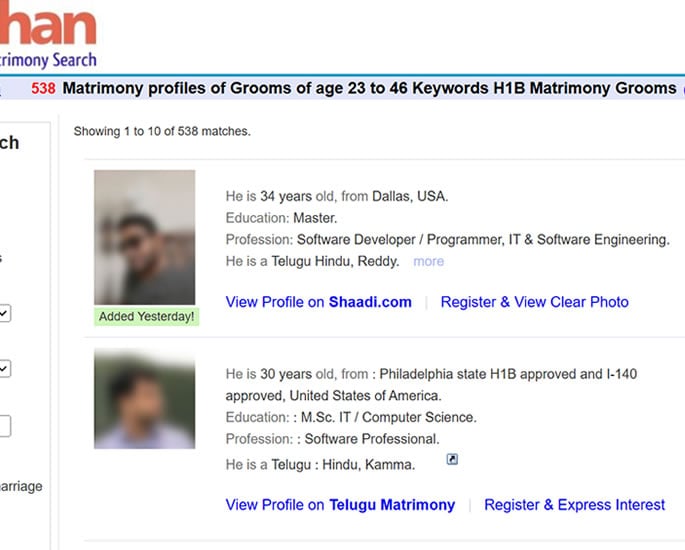Click 'Dallas, USA' location in first profile

click(x=410, y=196)
